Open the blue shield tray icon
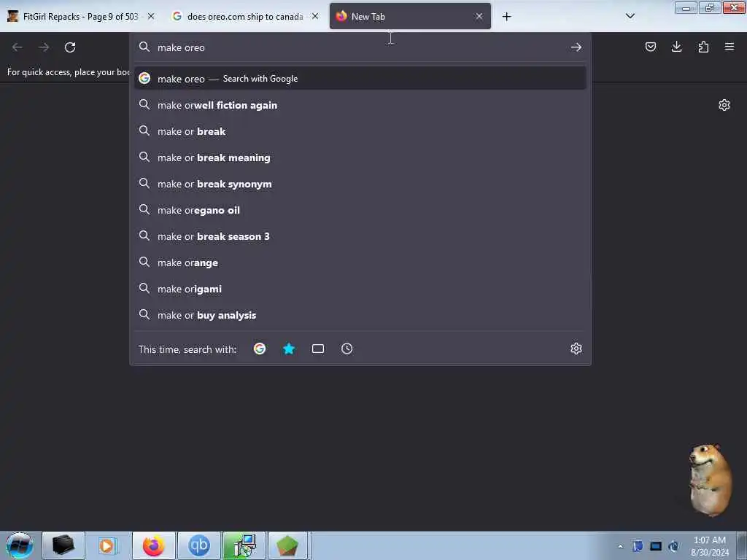Screen dimensions: 747x560 (x=638, y=546)
